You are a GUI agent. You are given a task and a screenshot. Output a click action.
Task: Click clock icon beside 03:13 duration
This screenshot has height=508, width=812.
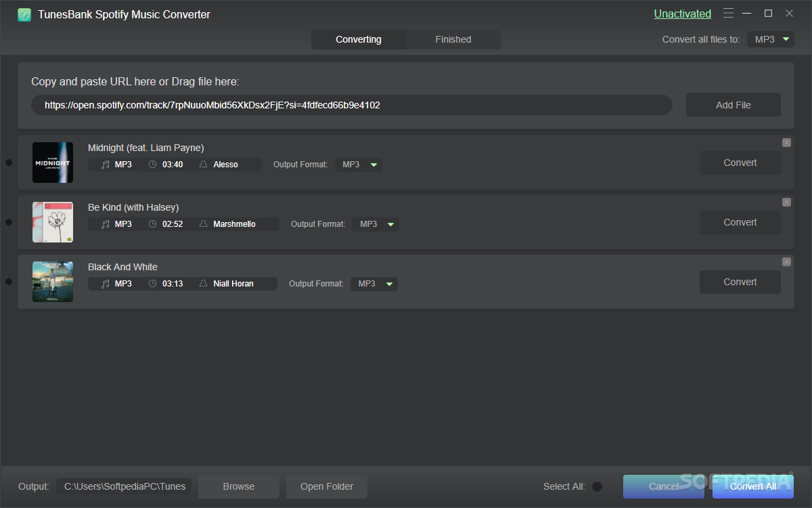[x=152, y=284]
